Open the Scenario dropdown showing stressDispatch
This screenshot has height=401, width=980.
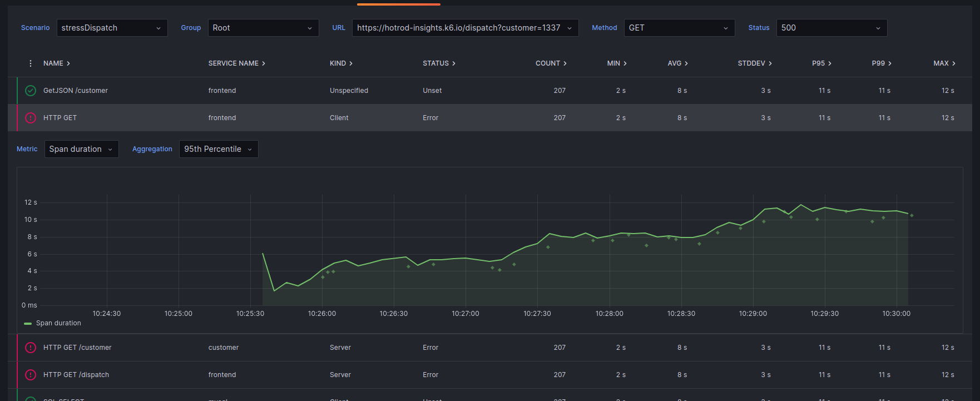112,28
